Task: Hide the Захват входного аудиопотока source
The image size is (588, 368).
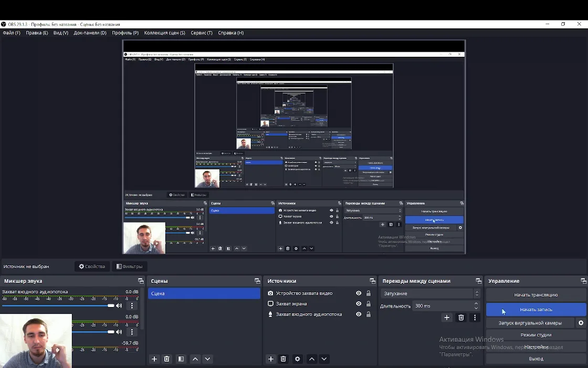Action: click(x=359, y=314)
